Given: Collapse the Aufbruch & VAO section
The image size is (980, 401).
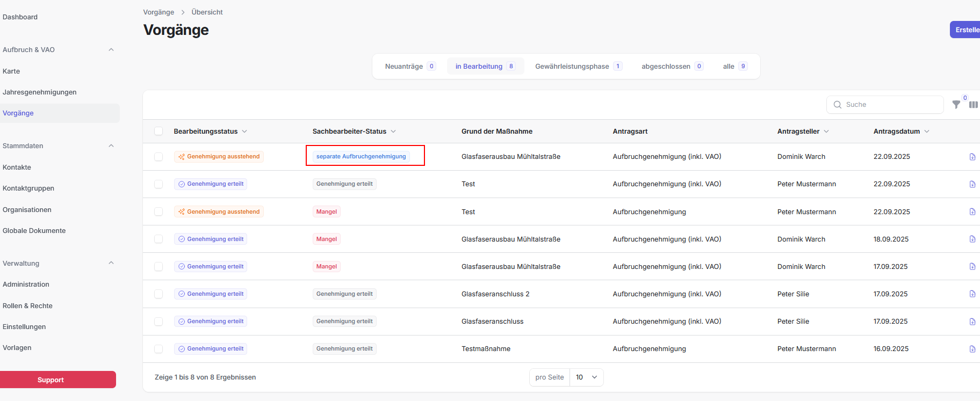Looking at the screenshot, I should coord(111,49).
